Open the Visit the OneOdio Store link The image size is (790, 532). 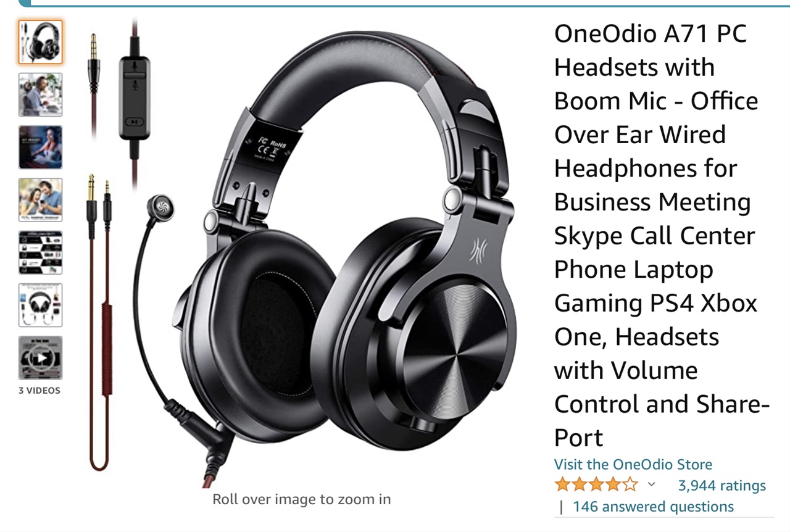click(633, 465)
